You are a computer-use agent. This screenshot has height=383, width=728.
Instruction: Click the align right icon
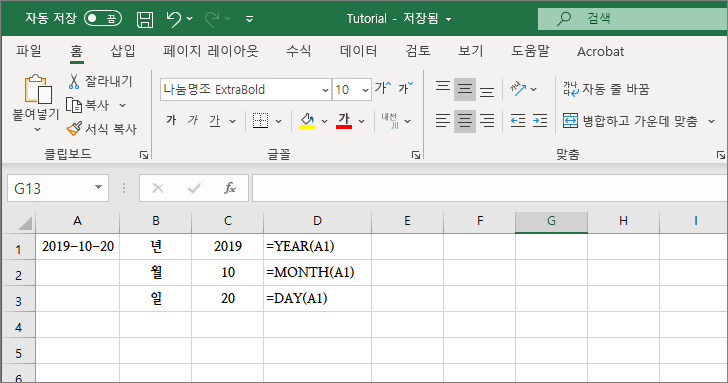(x=487, y=121)
